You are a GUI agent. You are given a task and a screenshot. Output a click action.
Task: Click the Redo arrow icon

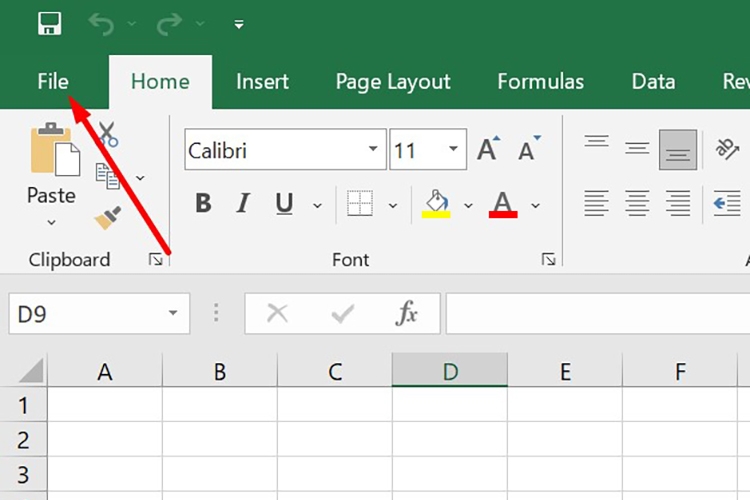(x=169, y=24)
